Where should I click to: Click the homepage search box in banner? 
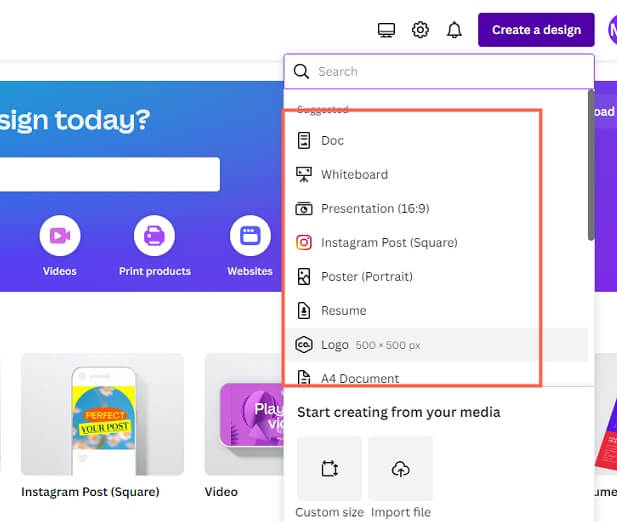(x=110, y=174)
